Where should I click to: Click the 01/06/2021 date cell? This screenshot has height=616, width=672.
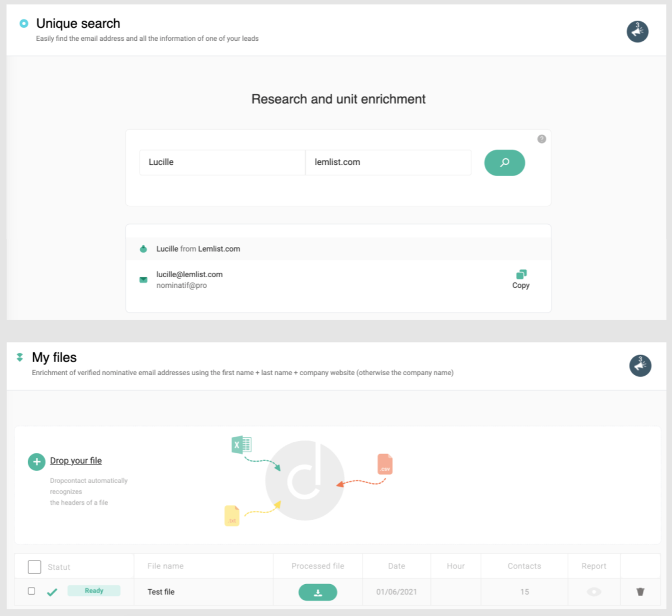[x=396, y=592]
